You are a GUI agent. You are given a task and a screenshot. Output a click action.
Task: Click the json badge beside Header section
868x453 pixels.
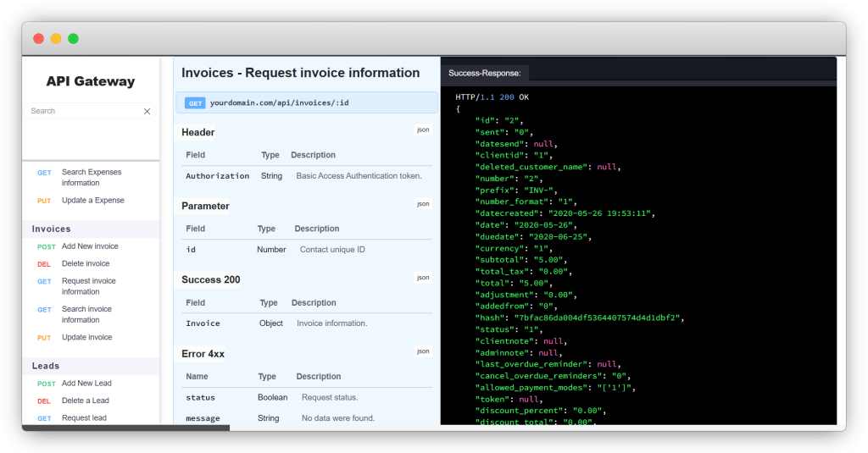[423, 130]
